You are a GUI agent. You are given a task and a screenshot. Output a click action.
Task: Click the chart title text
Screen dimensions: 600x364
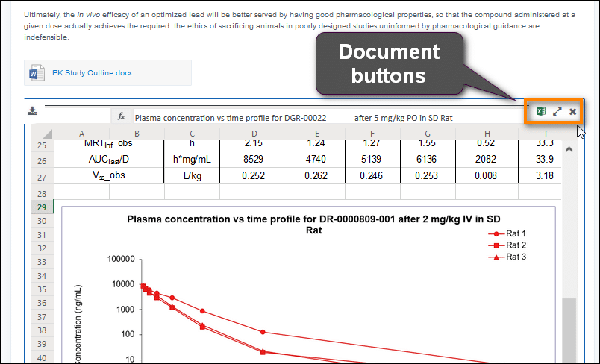[313, 225]
